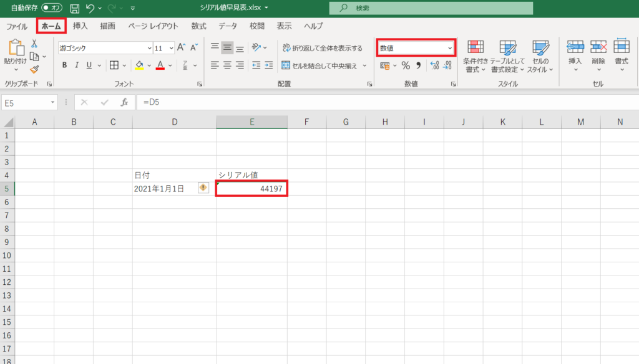Click Format as Table (テーブルとして書式設定) button
Viewport: 639px width, 364px height.
507,56
